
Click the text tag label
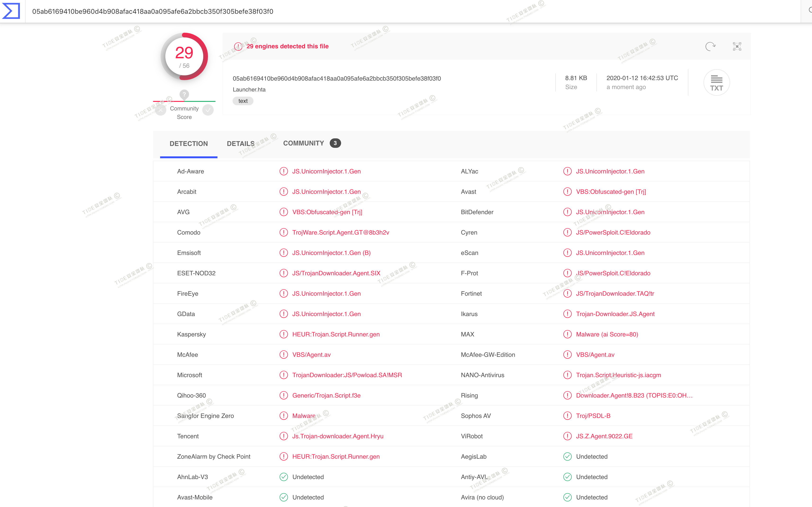[x=243, y=101]
